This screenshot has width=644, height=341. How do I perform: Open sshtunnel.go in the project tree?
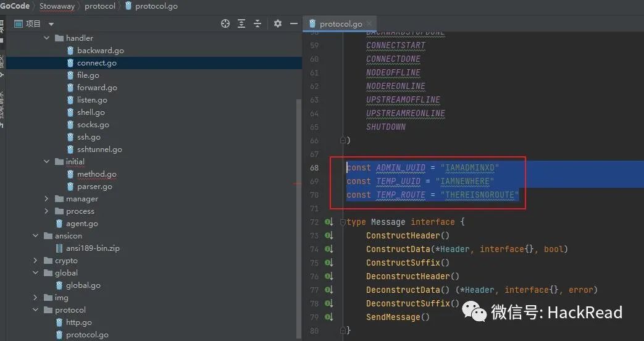(99, 149)
